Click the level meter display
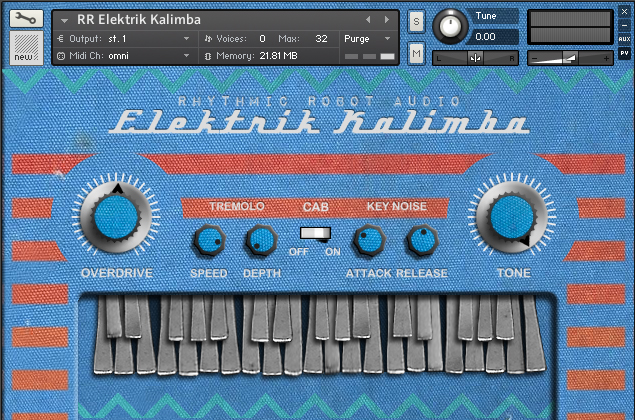Screen dimensions: 635x420 570,27
